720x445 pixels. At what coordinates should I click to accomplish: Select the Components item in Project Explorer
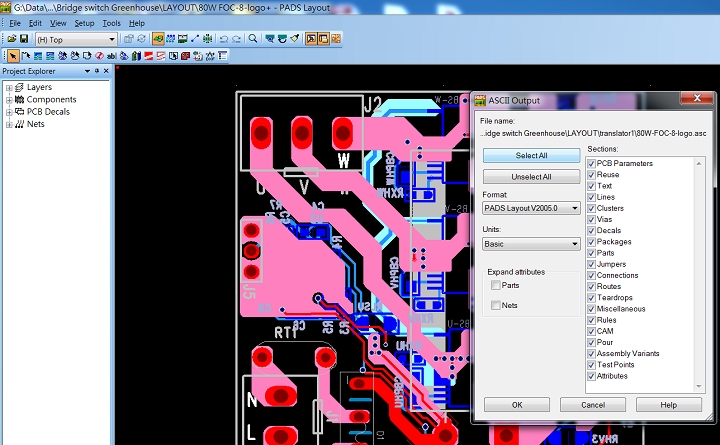(51, 100)
